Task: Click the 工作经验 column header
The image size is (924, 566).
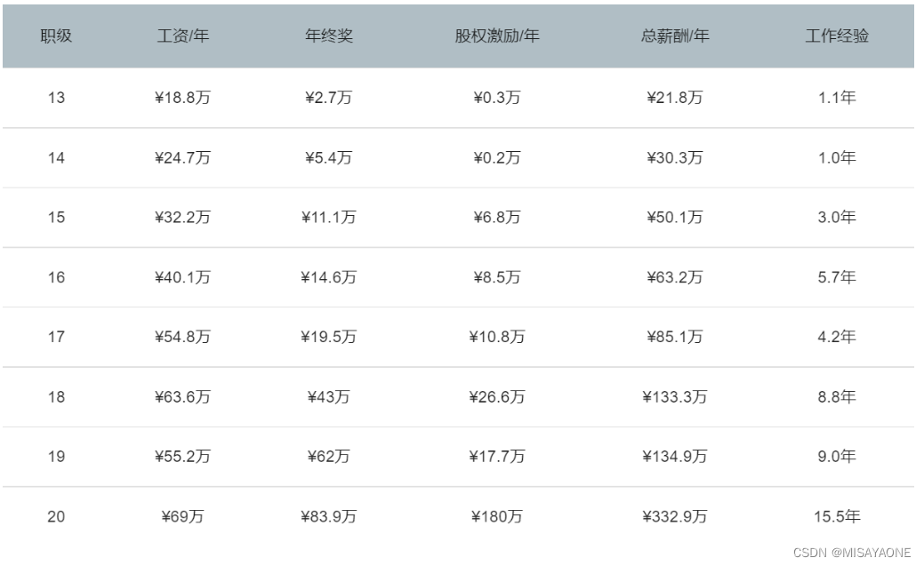Action: [837, 36]
